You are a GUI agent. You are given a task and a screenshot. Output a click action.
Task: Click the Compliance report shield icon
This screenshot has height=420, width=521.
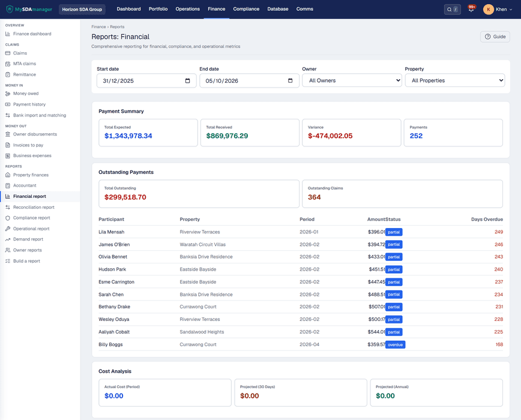coord(8,218)
